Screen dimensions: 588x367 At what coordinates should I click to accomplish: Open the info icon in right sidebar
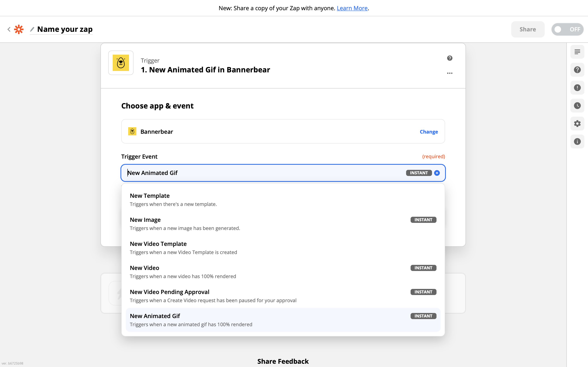[577, 141]
